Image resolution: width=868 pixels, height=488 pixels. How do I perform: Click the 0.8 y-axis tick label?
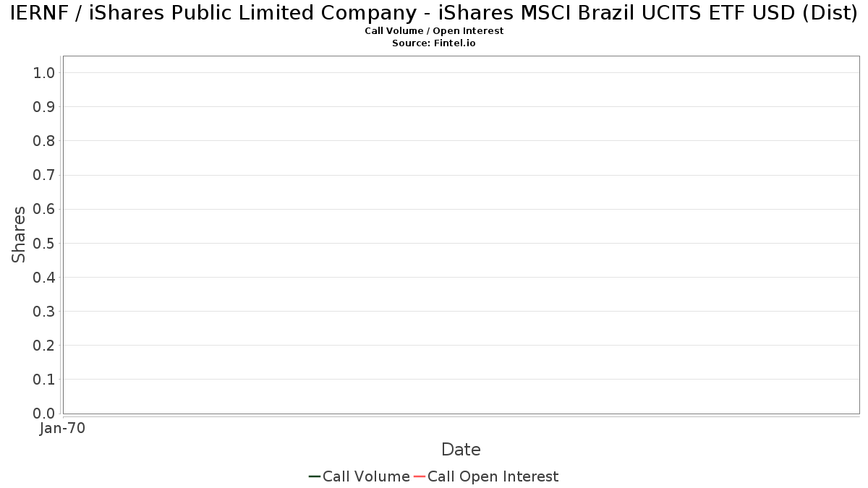(x=44, y=141)
